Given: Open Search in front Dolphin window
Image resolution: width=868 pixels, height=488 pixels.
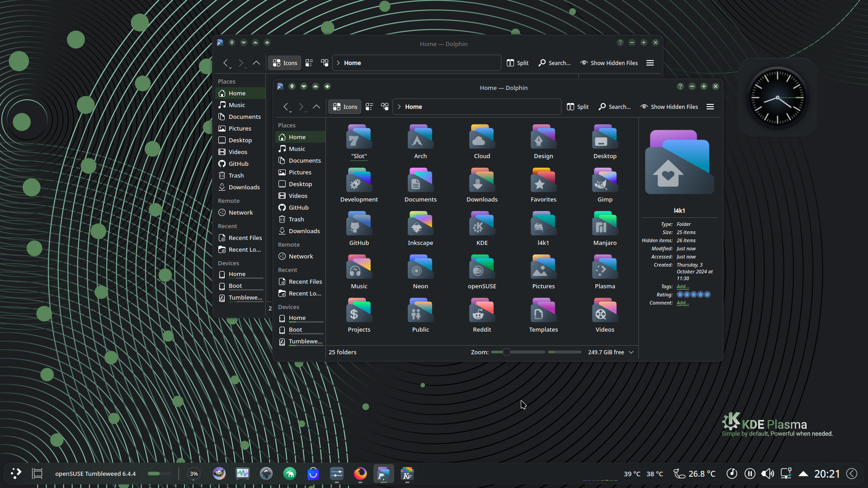Looking at the screenshot, I should [x=614, y=107].
